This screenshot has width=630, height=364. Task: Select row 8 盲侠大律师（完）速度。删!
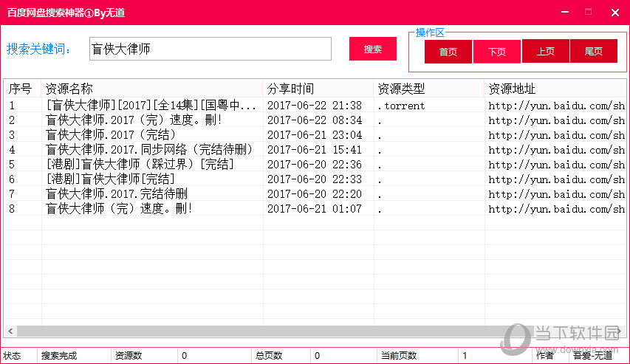pyautogui.click(x=315, y=208)
